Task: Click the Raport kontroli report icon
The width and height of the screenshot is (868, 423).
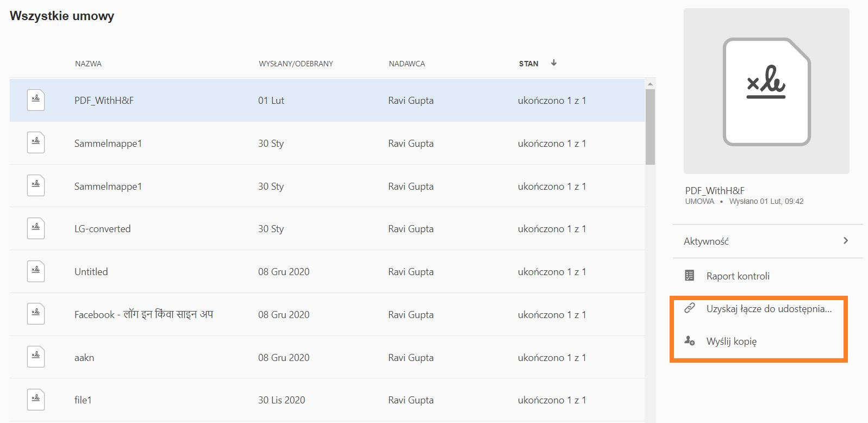Action: [x=690, y=276]
